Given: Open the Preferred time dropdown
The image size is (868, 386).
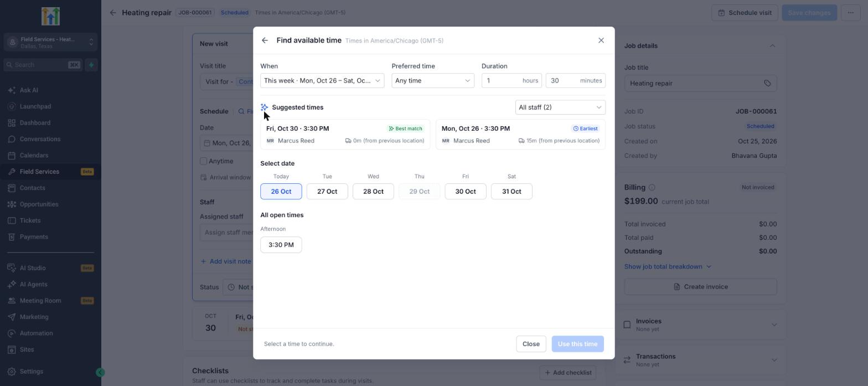Looking at the screenshot, I should (433, 81).
